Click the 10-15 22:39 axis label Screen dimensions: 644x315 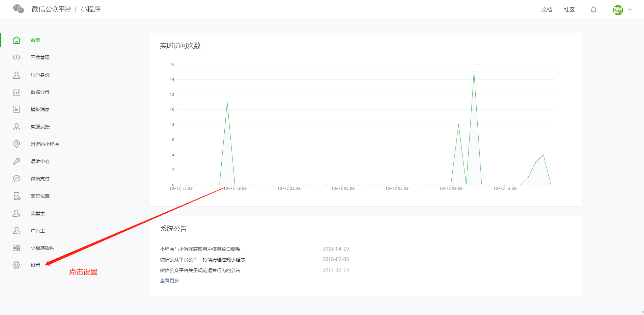point(289,188)
